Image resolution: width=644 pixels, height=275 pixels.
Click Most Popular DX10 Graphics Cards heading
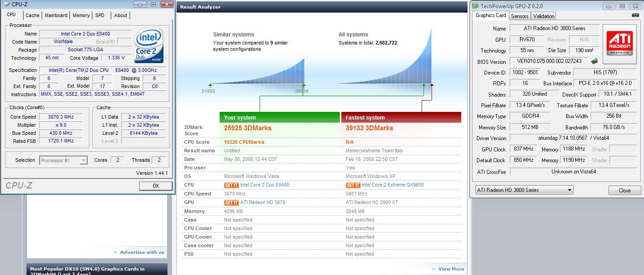[x=87, y=271]
